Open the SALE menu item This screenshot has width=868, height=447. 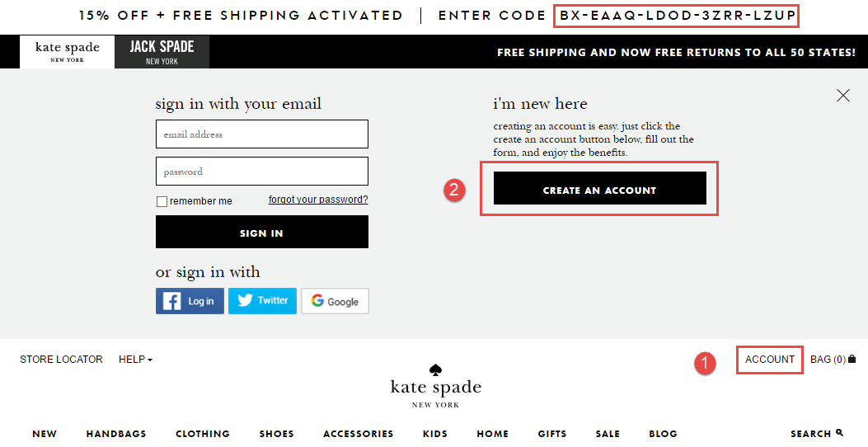(608, 434)
